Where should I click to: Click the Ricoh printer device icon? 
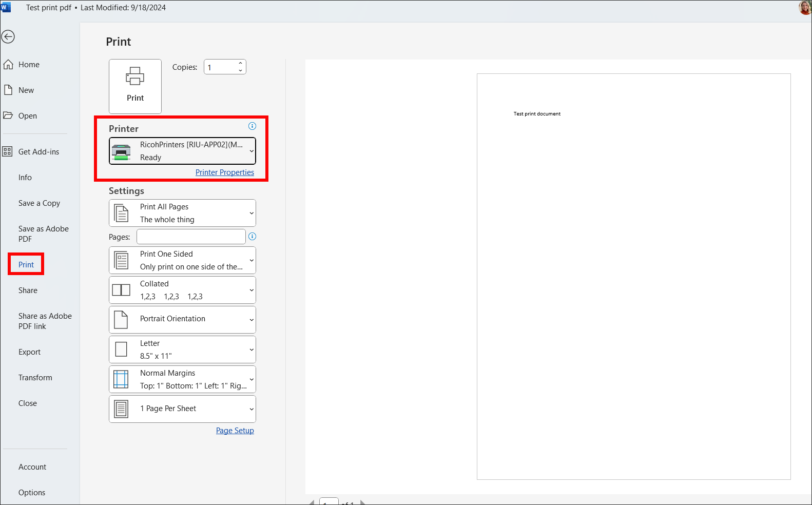[121, 151]
